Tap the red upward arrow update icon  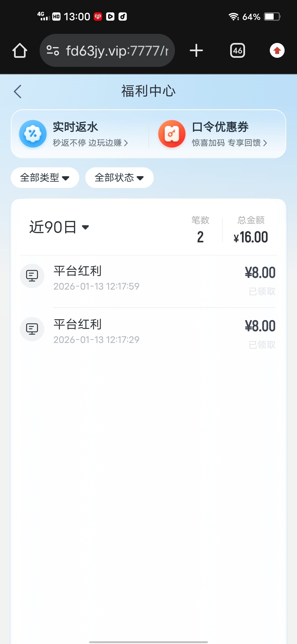pyautogui.click(x=277, y=51)
